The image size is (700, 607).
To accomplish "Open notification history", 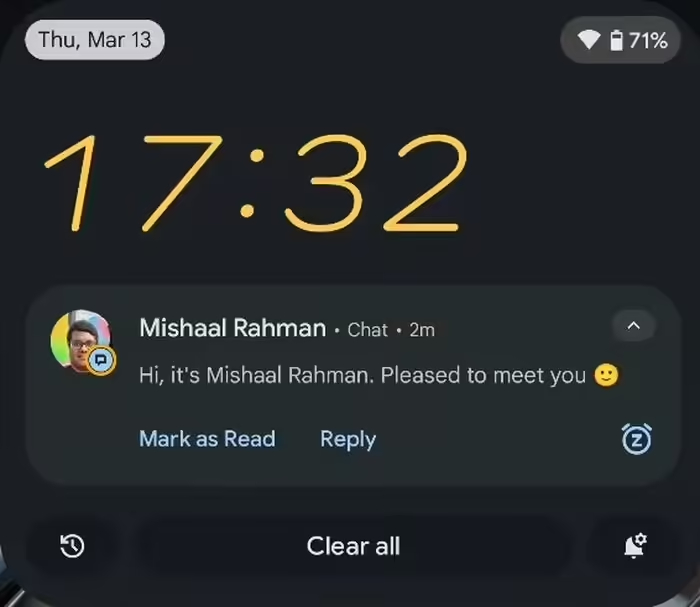I will coord(72,546).
